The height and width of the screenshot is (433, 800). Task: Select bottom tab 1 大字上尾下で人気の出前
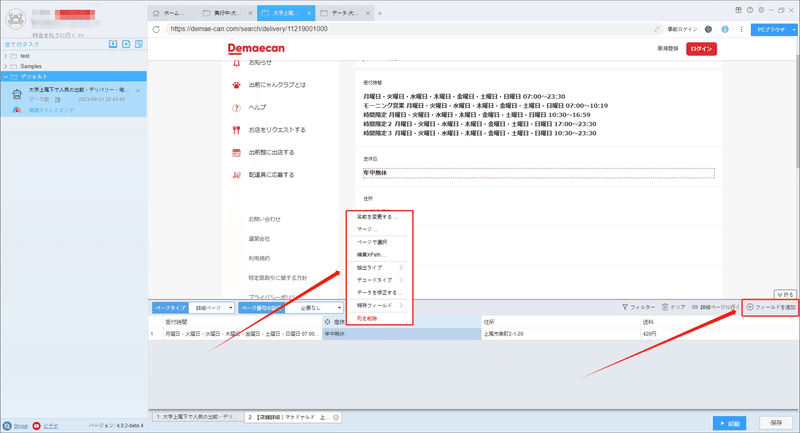[196, 417]
